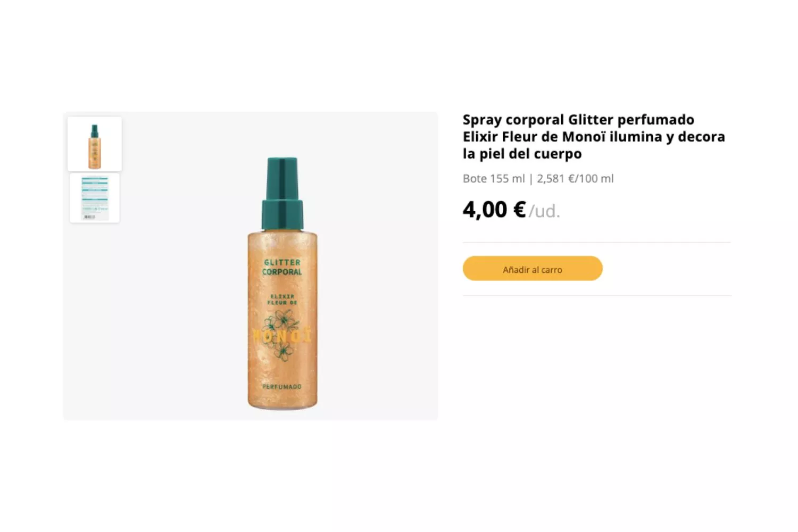Click GLITTER CORPORAL text on the bottle
Image resolution: width=798 pixels, height=532 pixels.
click(282, 267)
